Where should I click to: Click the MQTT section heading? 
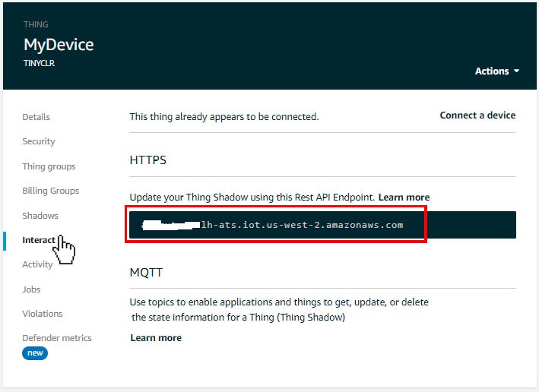[x=146, y=273]
